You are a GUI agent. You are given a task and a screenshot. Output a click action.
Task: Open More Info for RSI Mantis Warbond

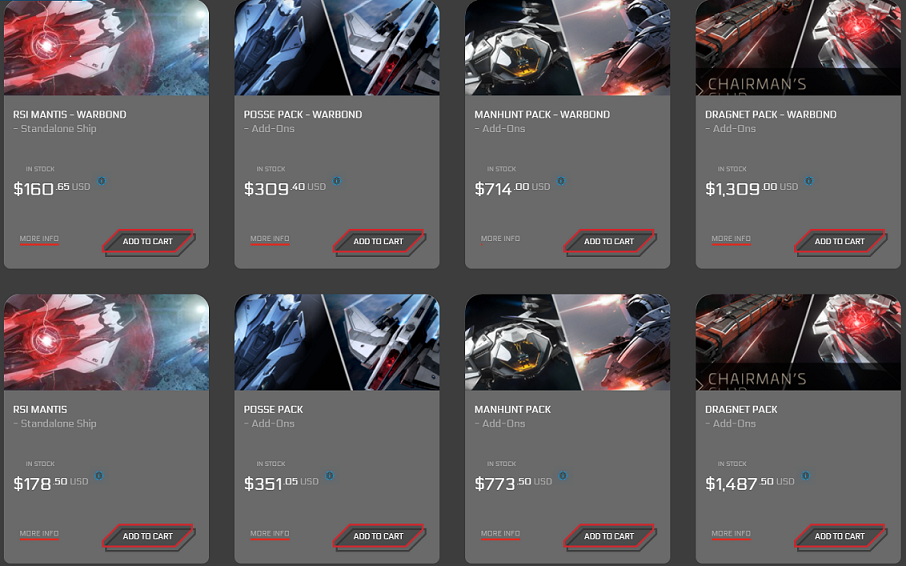(x=39, y=239)
